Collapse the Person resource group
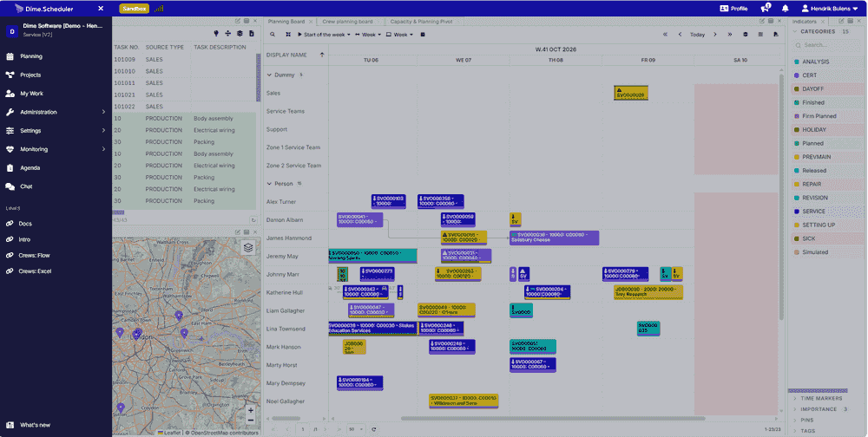Viewport: 868px width, 437px height. (x=270, y=184)
